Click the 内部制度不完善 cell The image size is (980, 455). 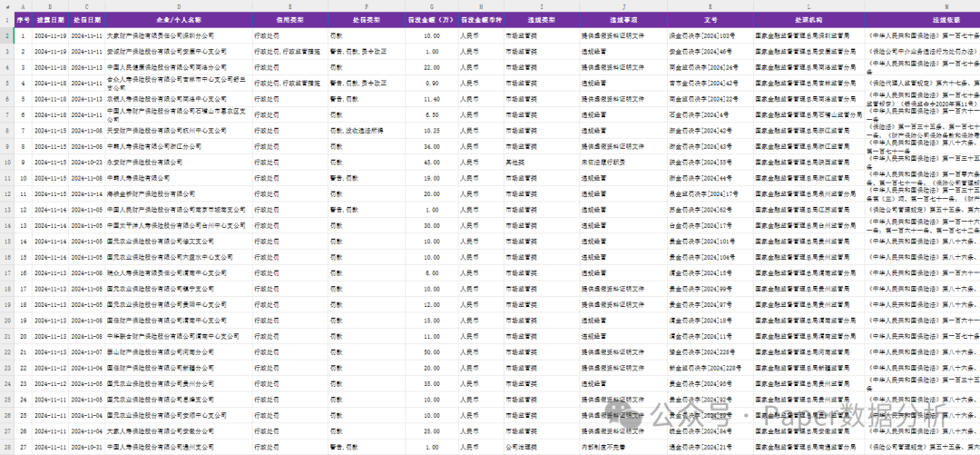623,447
